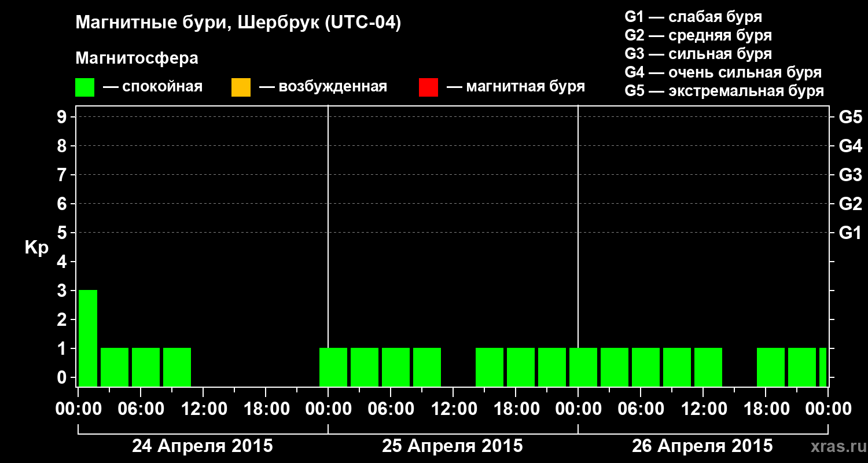Click the chart title 'Магнитные бури, Шербрук (UTC-04)'
Image resolution: width=868 pixels, height=463 pixels.
coord(238,24)
